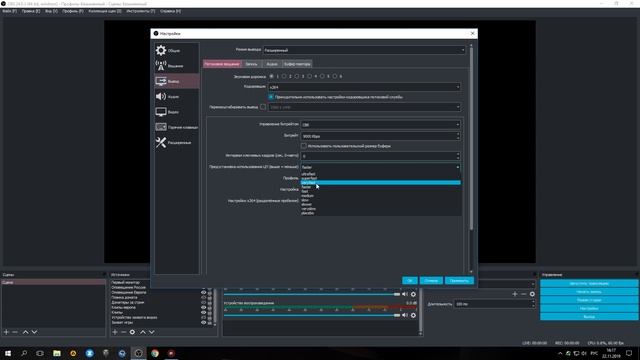Open gear menu of Устройство воспроизведения channel

pyautogui.click(x=413, y=315)
